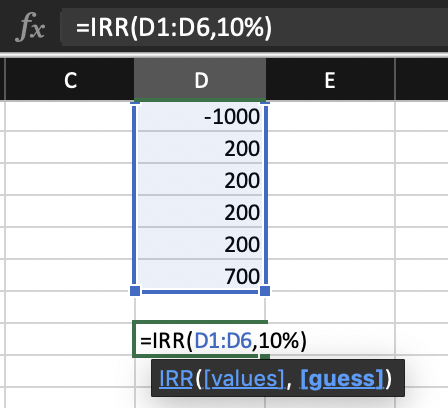Click the [values] argument in the tooltip
This screenshot has width=448, height=408.
(x=244, y=379)
